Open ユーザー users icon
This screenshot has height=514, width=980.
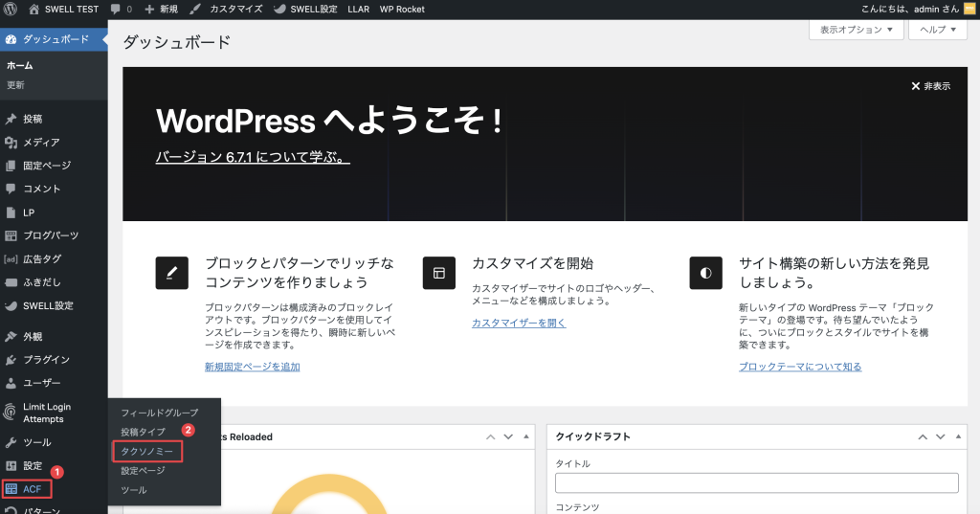(11, 383)
